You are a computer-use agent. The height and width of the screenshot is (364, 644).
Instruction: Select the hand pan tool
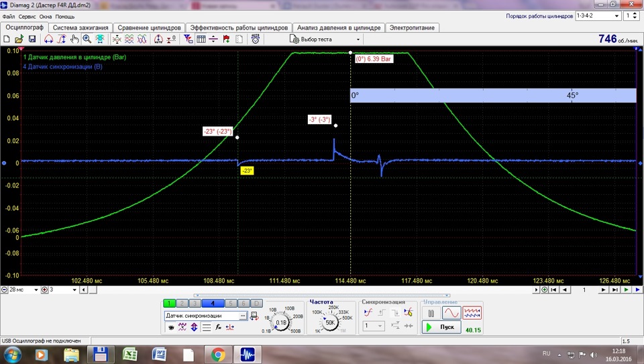[x=74, y=39]
